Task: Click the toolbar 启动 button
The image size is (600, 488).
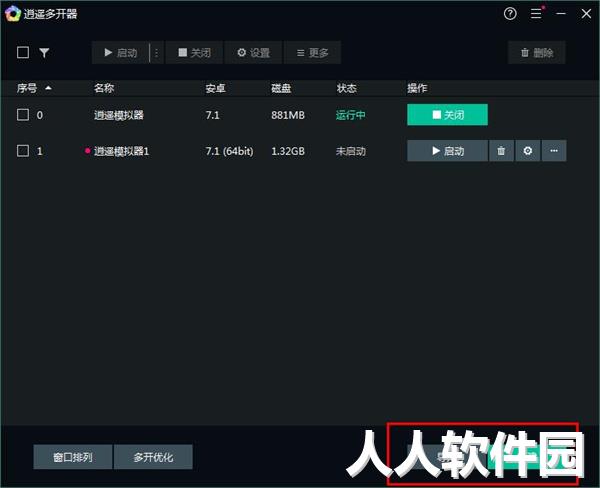Action: (120, 52)
